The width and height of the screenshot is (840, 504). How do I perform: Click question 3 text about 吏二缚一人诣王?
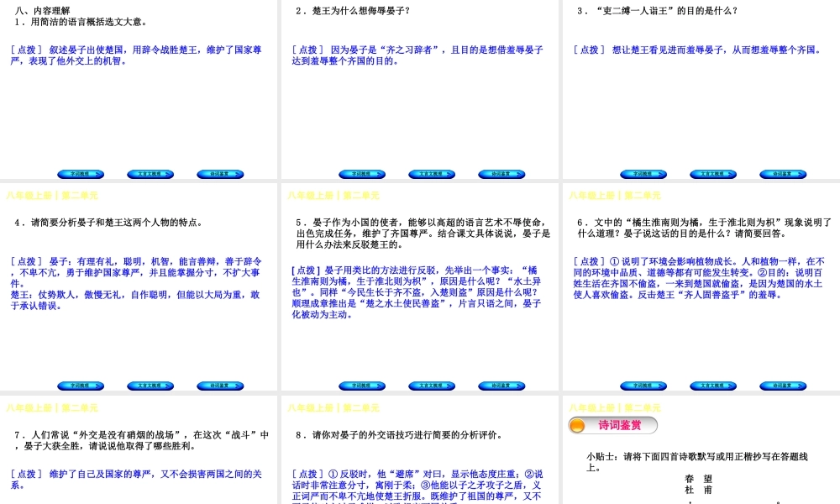tap(658, 11)
